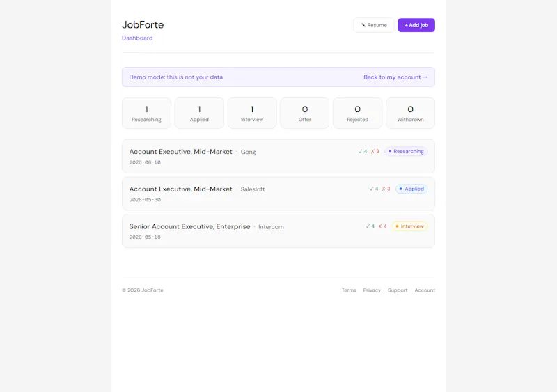This screenshot has width=557, height=392.
Task: Open the Dashboard link under JobForte
Action: (x=137, y=38)
